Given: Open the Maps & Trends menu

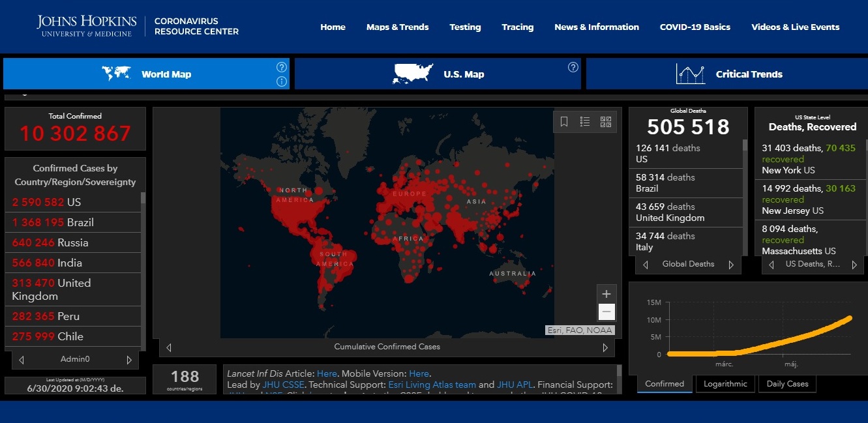Looking at the screenshot, I should 397,27.
